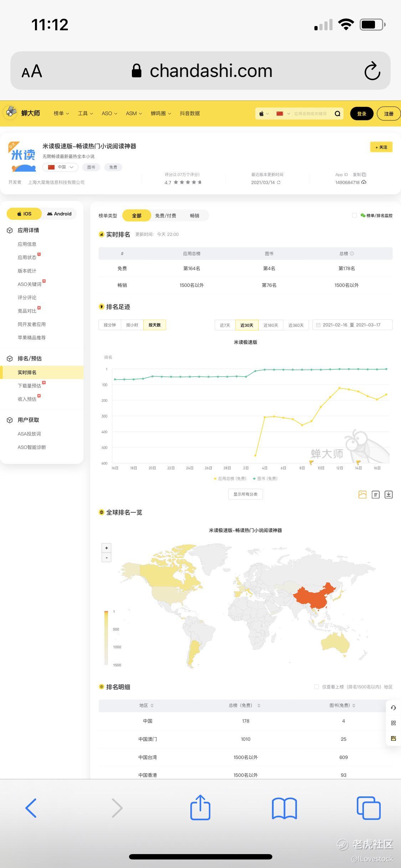Switch chart to data list view icon

pyautogui.click(x=376, y=495)
